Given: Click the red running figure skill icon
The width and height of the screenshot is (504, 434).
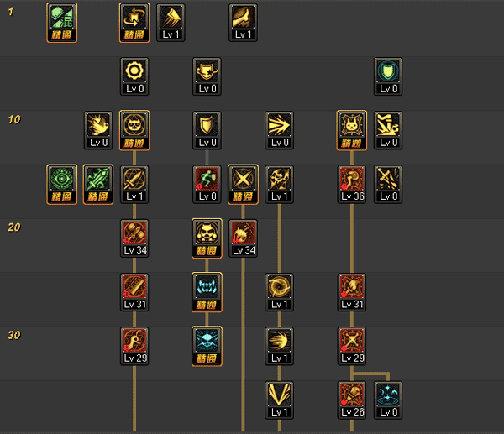Looking at the screenshot, I should (x=207, y=185).
